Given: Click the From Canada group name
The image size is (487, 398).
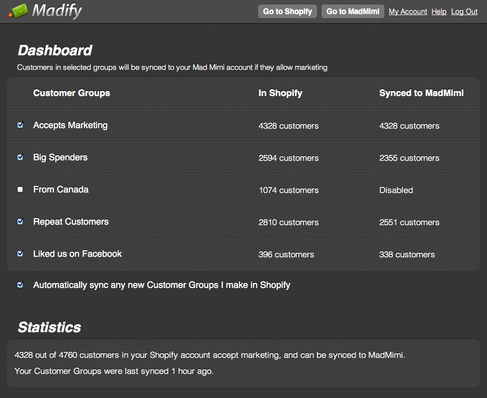Looking at the screenshot, I should click(61, 190).
